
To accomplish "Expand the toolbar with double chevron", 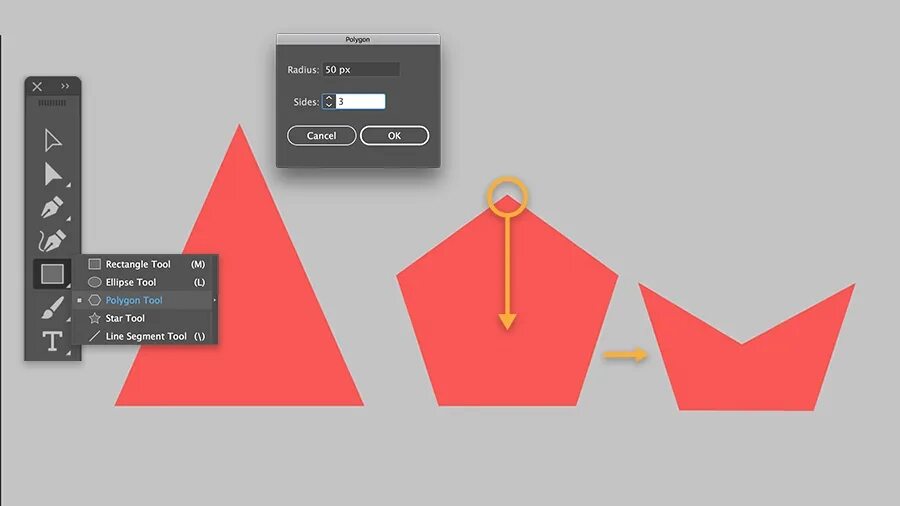I will click(65, 86).
